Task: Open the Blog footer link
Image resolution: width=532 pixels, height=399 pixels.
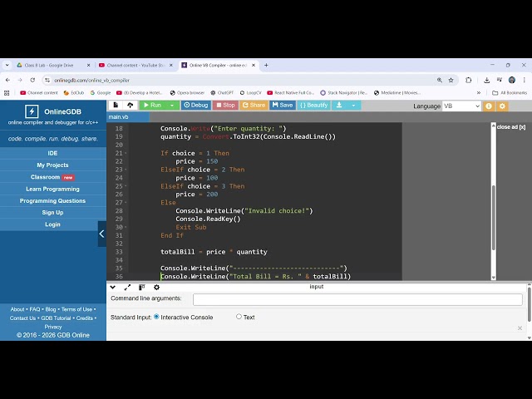Action: click(x=51, y=309)
